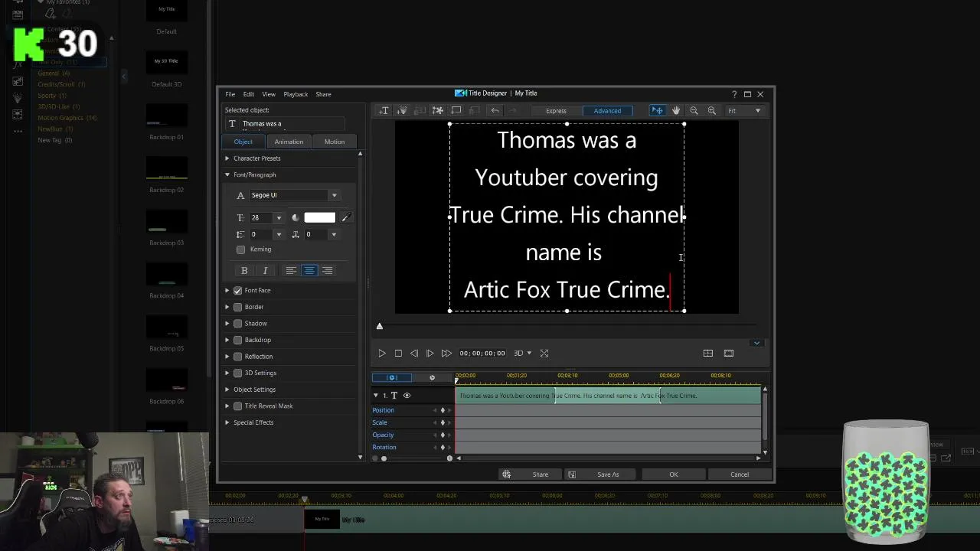Click share icon beside Share button

click(506, 474)
